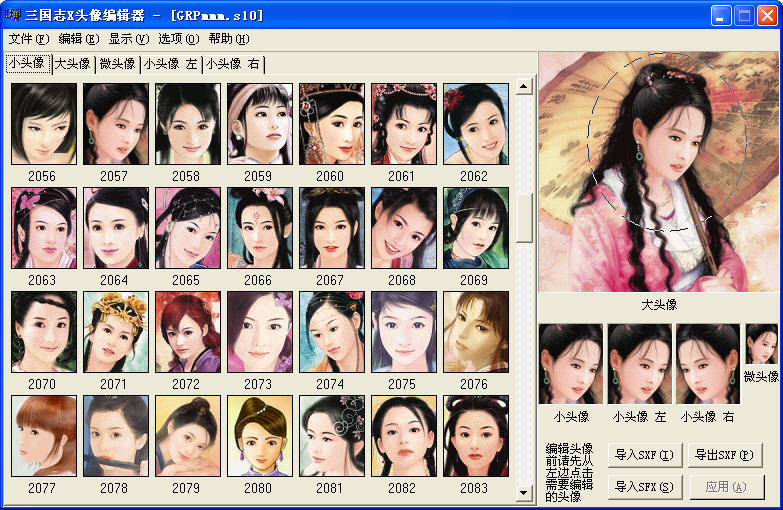Click the scroll up arrow of portrait list
This screenshot has width=783, height=510.
pyautogui.click(x=523, y=86)
